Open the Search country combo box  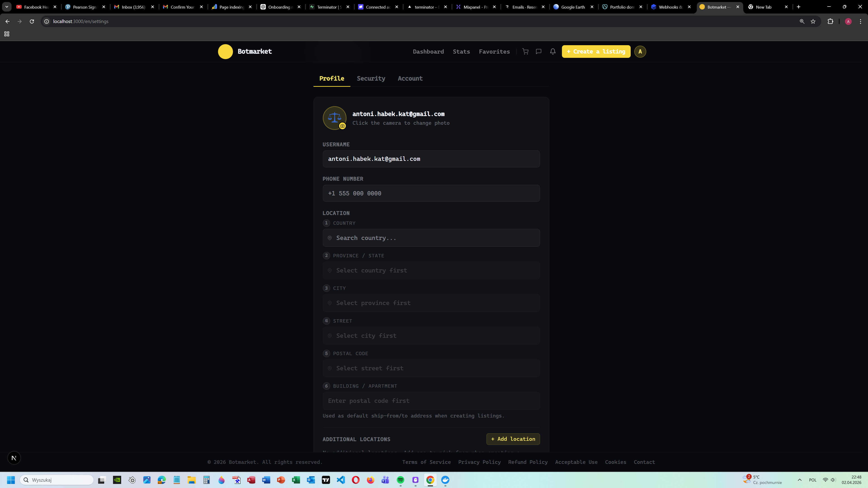(x=431, y=238)
